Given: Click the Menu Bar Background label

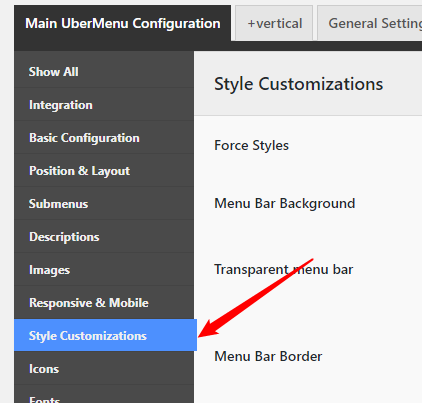Looking at the screenshot, I should (285, 204).
